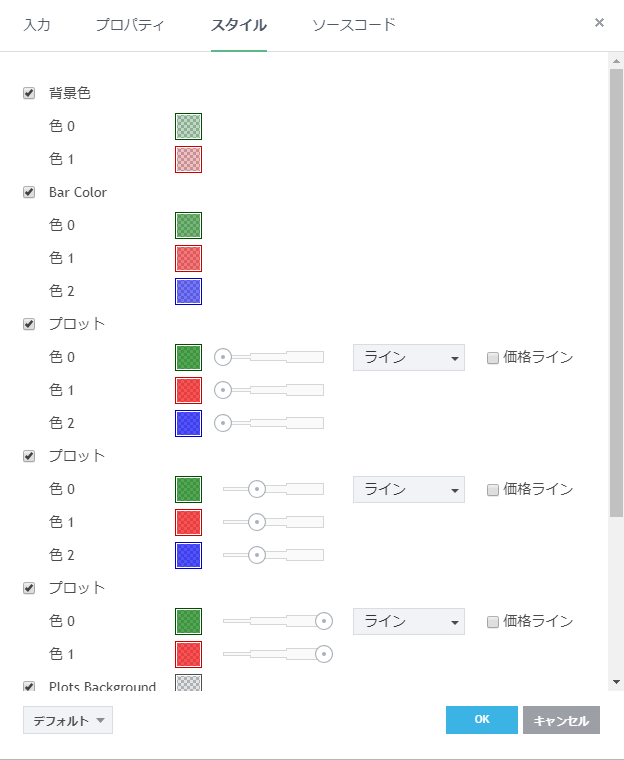Switch to the 入力 tab
This screenshot has height=760, width=624.
(x=38, y=25)
